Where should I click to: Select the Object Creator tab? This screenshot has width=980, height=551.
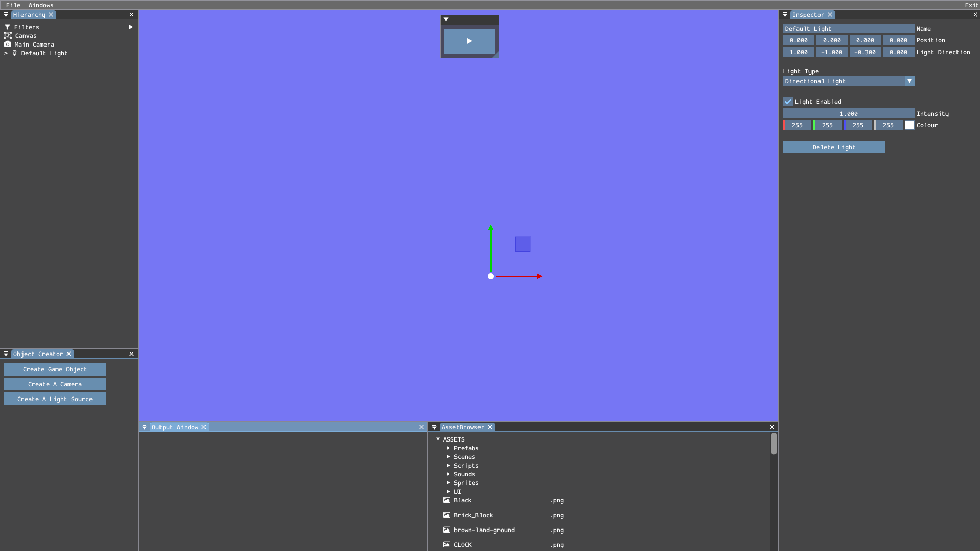[38, 354]
